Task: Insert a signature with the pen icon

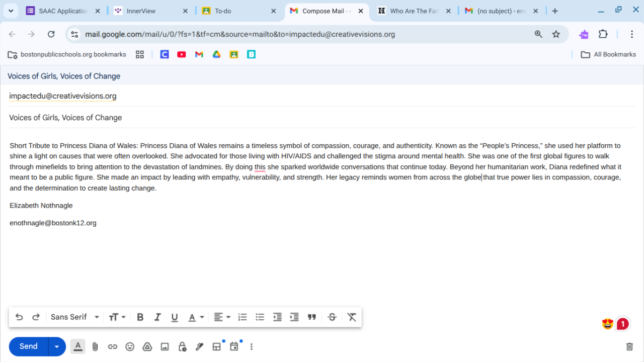Action: coord(199,346)
